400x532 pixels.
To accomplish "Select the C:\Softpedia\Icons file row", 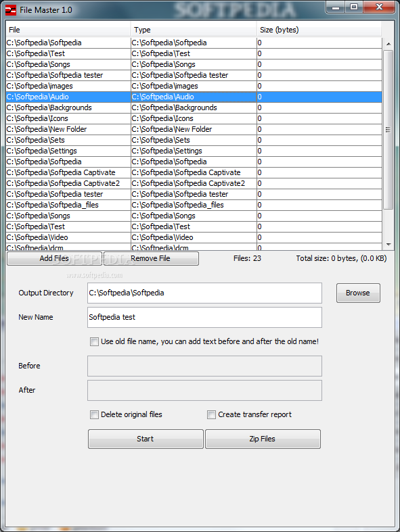I will [x=194, y=119].
